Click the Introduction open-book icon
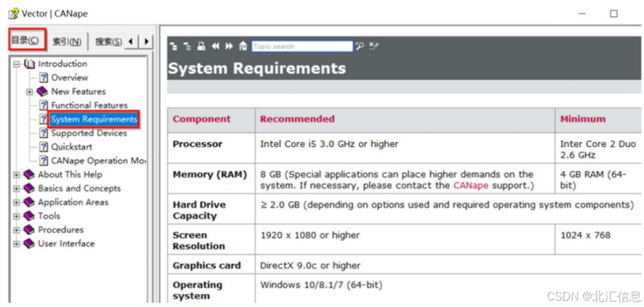Image resolution: width=644 pixels, height=307 pixels. 30,64
